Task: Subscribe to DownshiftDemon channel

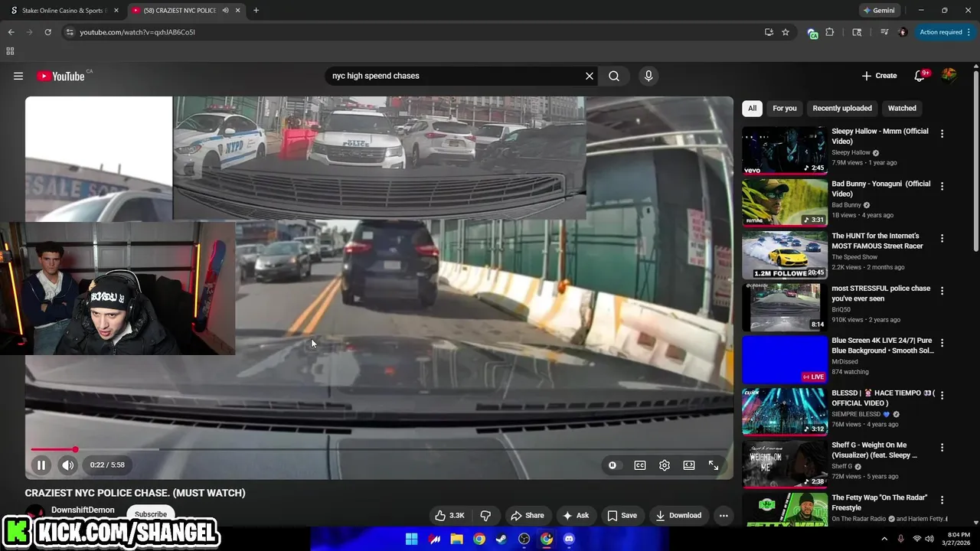Action: coord(151,514)
